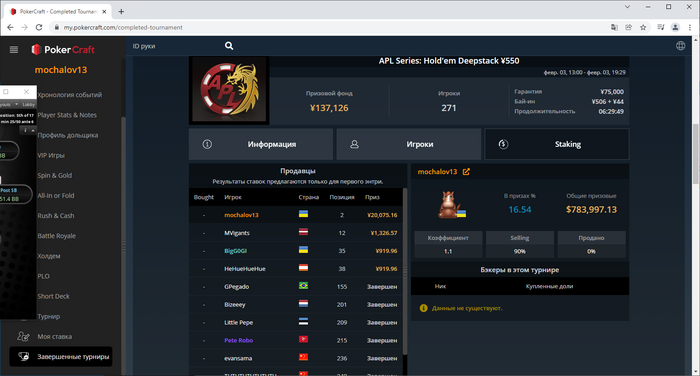The width and height of the screenshot is (700, 376).
Task: Open the reading list icon
Action: pyautogui.click(x=661, y=27)
